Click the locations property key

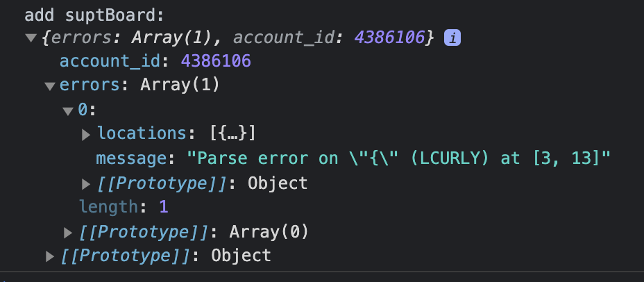(x=142, y=133)
